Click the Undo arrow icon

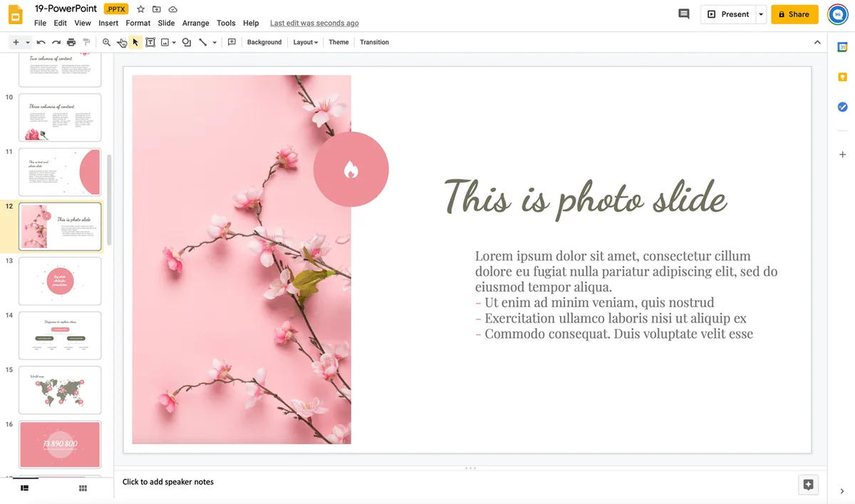click(41, 43)
